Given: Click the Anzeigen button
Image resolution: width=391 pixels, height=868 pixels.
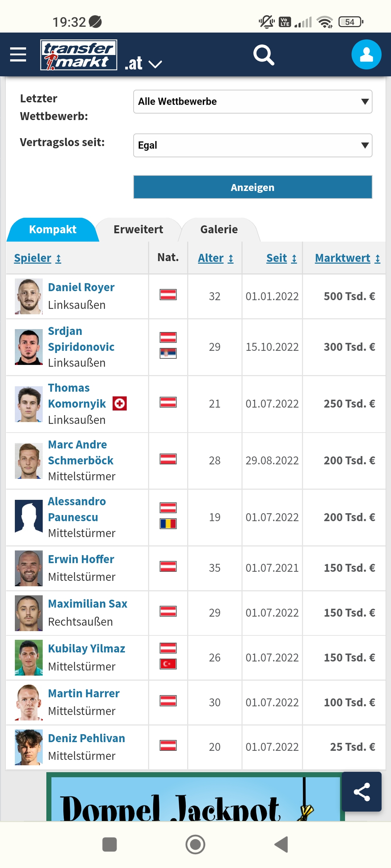Looking at the screenshot, I should point(253,187).
